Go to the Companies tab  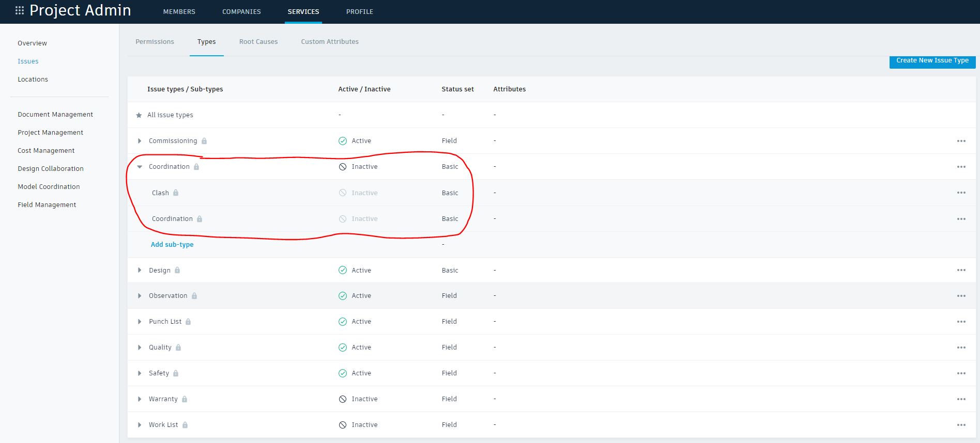click(x=241, y=11)
